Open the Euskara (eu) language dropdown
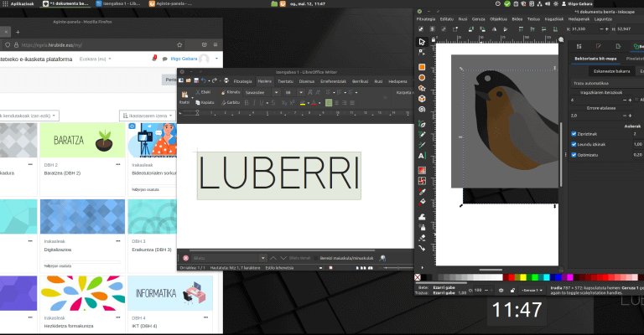Image resolution: width=644 pixels, height=335 pixels. (x=95, y=59)
